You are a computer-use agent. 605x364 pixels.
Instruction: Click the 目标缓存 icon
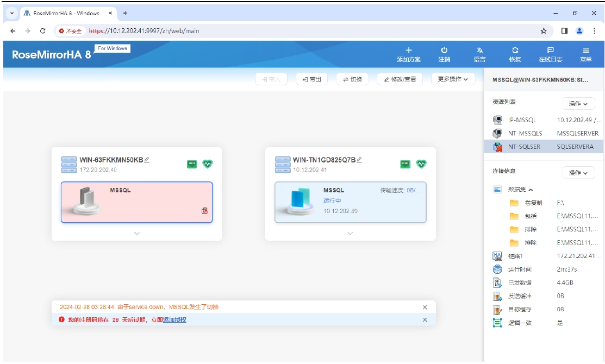pos(497,309)
